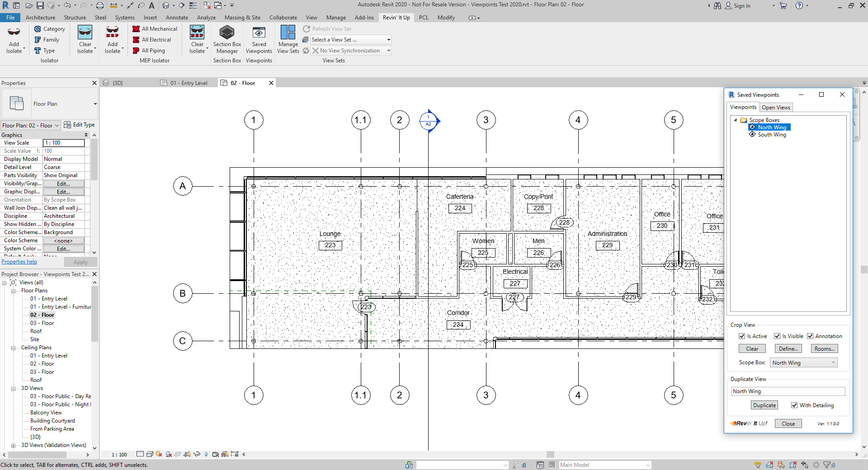The image size is (868, 470).
Task: Click Add Isolate in the MEP Isolator panel
Action: [x=113, y=40]
